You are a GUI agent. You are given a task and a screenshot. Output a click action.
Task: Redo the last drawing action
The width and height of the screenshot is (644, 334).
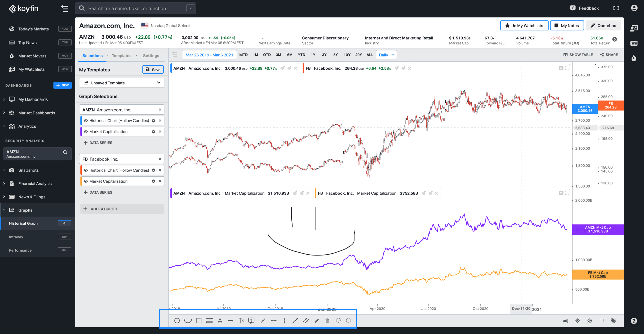[x=349, y=321]
